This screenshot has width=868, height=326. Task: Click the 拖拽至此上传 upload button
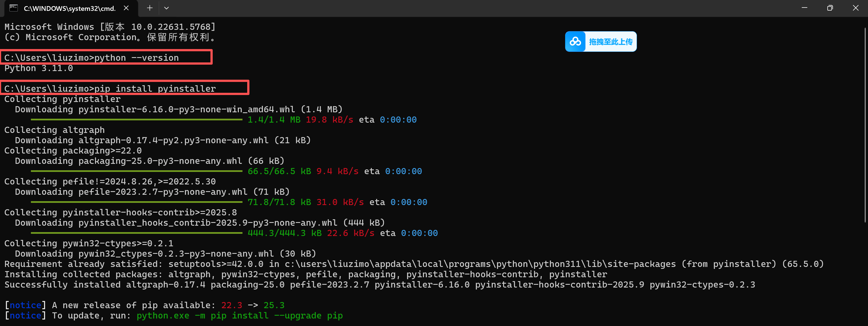coord(610,42)
